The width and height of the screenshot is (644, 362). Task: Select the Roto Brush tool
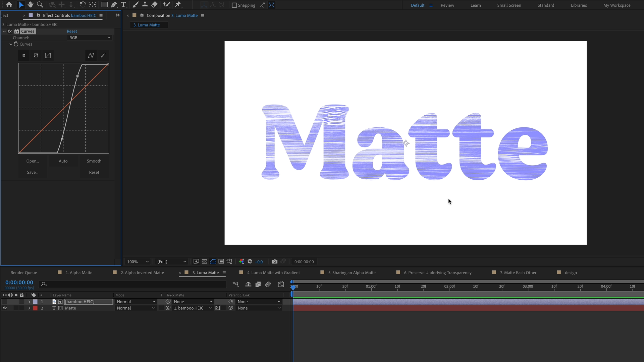tap(167, 5)
